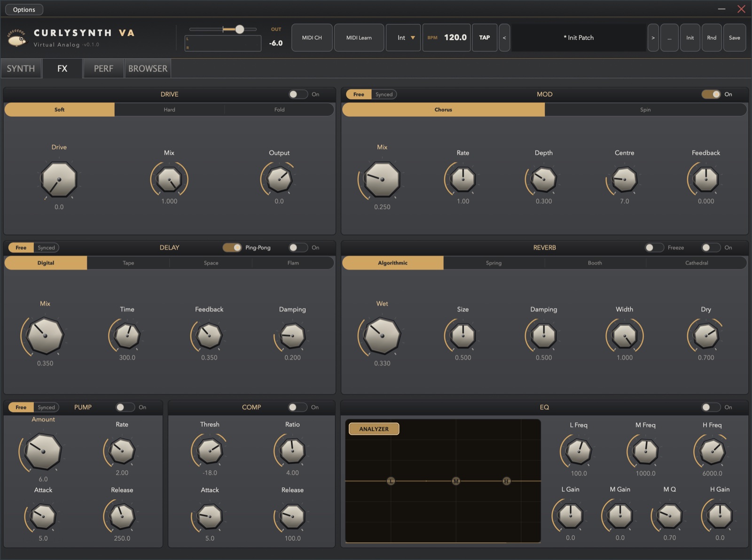The image size is (752, 560).
Task: Click the Mod Centre knob
Action: click(x=625, y=179)
